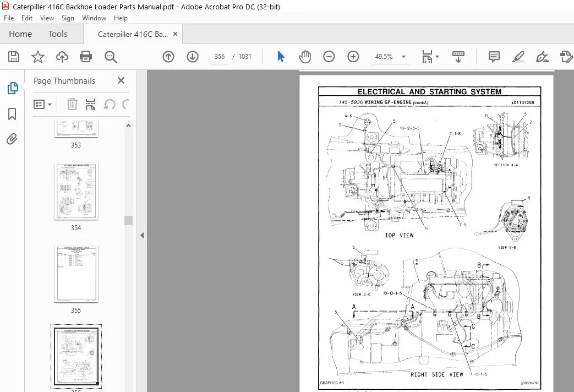Rotate the page counterclockwise
This screenshot has width=574, height=392.
point(109,105)
